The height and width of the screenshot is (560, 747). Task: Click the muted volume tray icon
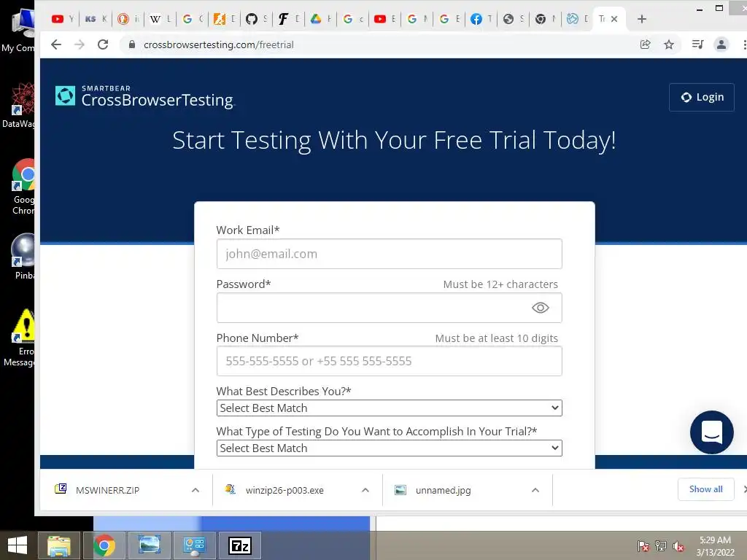pyautogui.click(x=678, y=546)
